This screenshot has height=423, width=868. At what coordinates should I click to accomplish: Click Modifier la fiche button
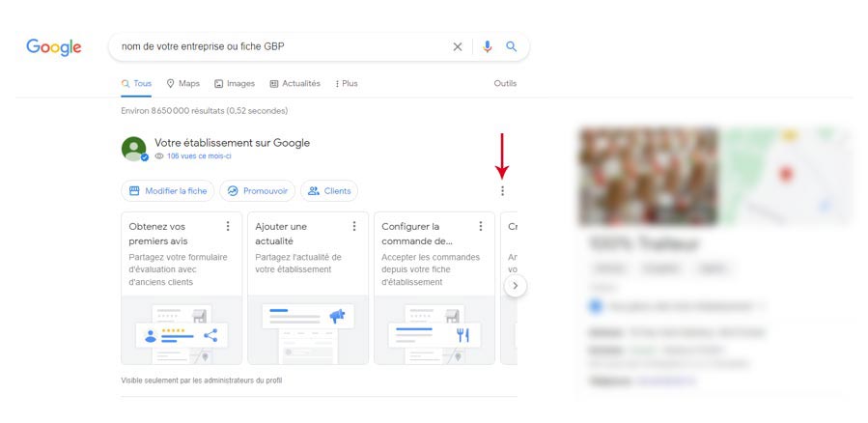coord(168,191)
